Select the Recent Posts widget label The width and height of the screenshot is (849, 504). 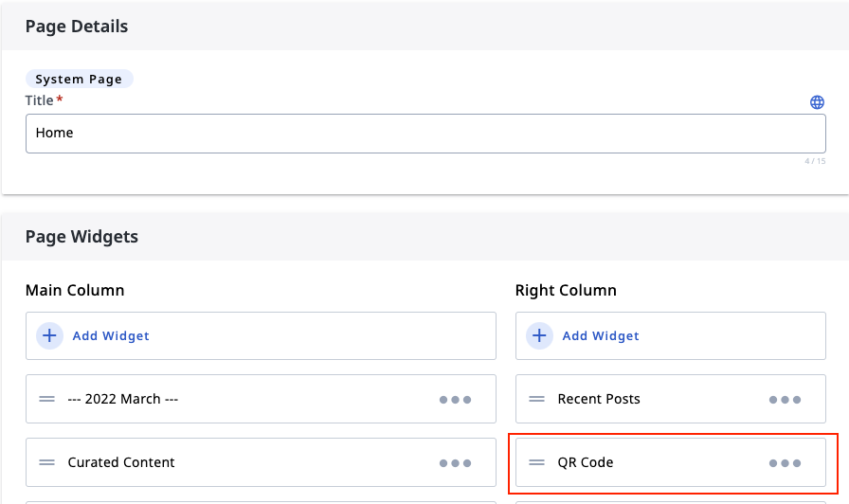(599, 399)
